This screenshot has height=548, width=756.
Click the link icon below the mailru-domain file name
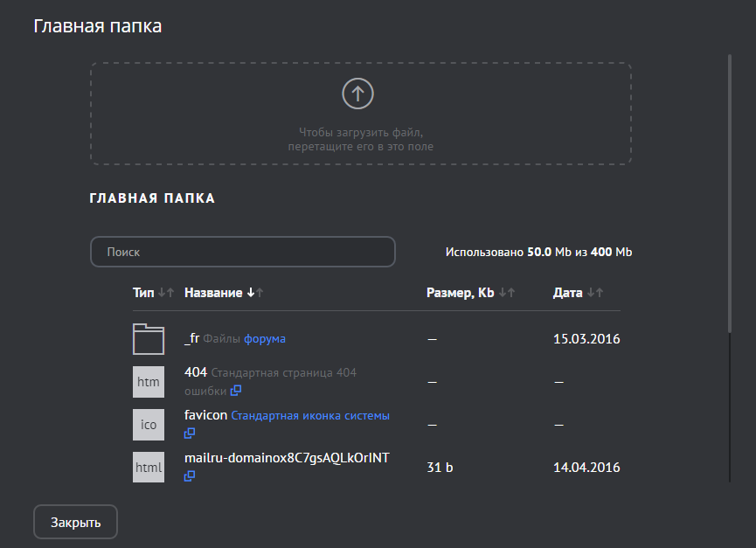pyautogui.click(x=190, y=476)
